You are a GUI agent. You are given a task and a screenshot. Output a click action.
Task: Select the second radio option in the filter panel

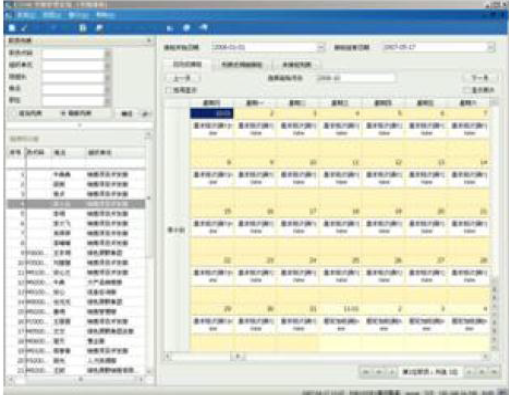pos(63,113)
